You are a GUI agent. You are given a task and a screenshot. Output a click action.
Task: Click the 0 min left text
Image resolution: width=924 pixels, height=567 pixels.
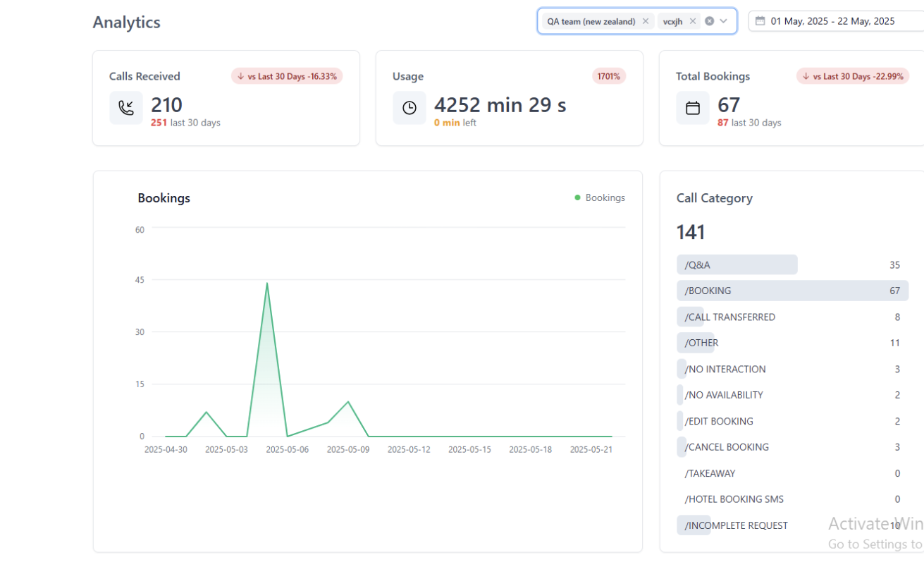[455, 123]
